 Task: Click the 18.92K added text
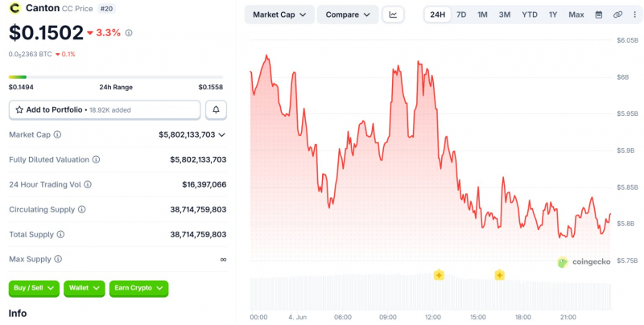[110, 110]
